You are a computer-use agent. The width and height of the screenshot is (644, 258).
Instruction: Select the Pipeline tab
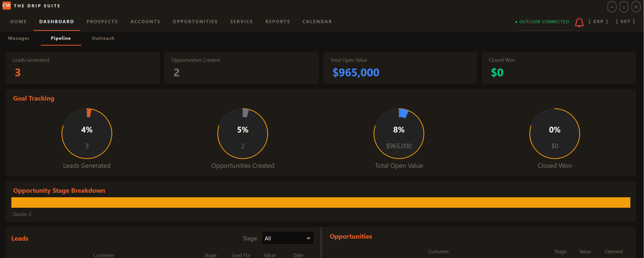point(61,38)
